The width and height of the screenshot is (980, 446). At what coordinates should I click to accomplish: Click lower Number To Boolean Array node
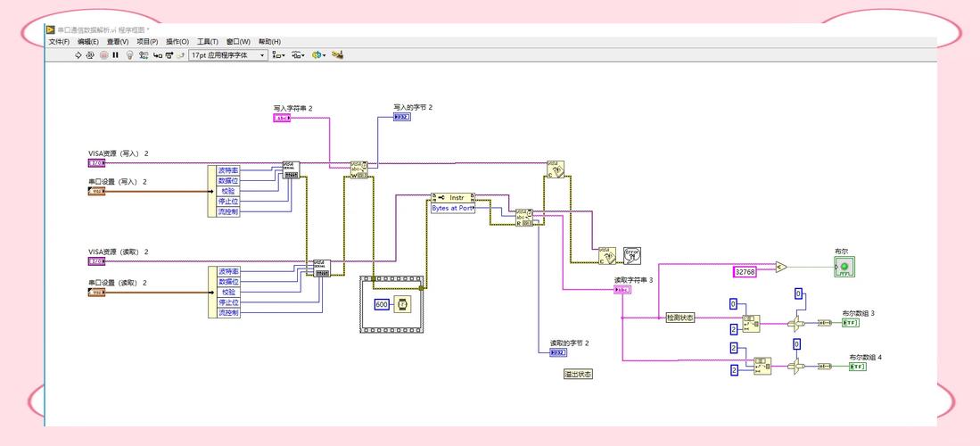(x=826, y=367)
